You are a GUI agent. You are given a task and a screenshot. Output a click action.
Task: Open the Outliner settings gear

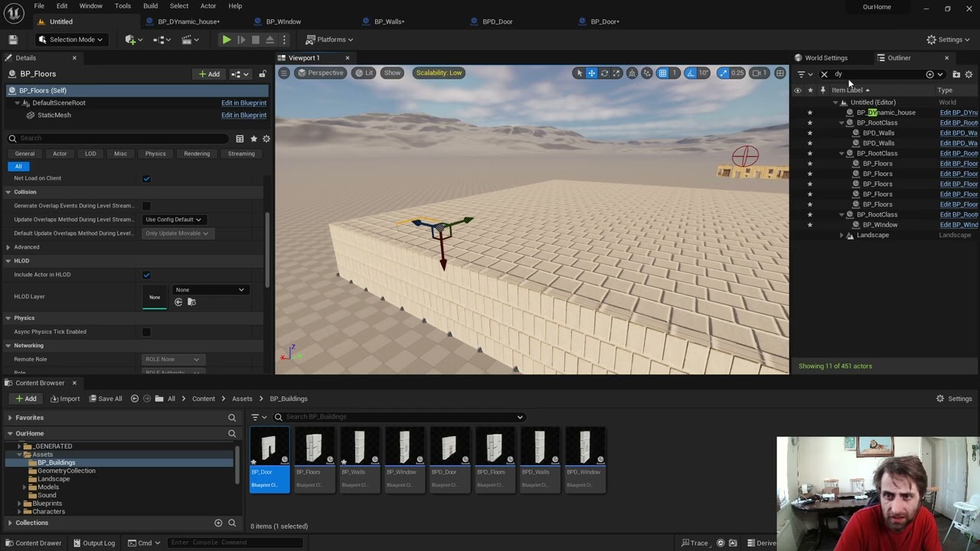969,74
